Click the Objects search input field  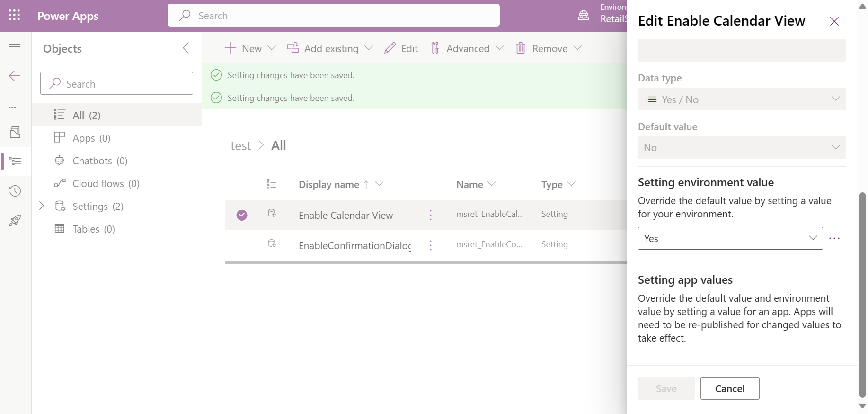point(116,83)
